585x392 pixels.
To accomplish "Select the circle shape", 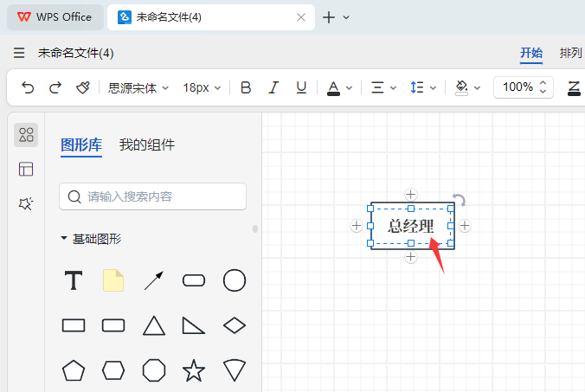I will [x=235, y=280].
